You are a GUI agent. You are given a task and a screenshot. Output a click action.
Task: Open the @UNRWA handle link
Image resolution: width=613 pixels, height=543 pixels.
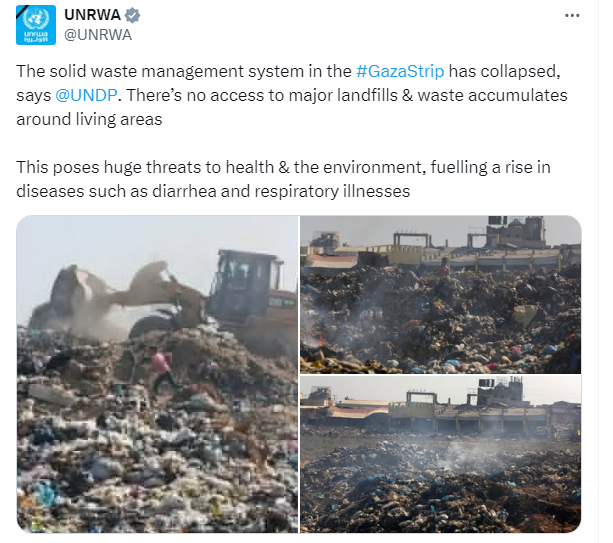tap(98, 35)
